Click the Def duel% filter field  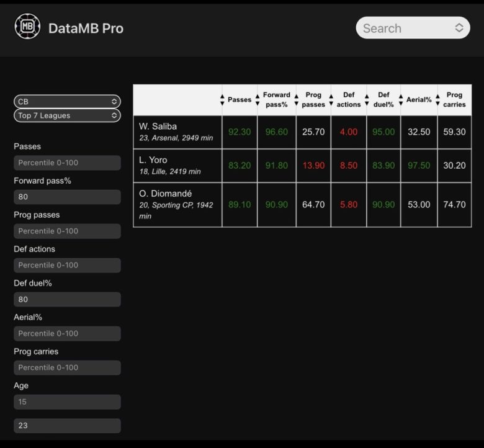click(x=67, y=299)
